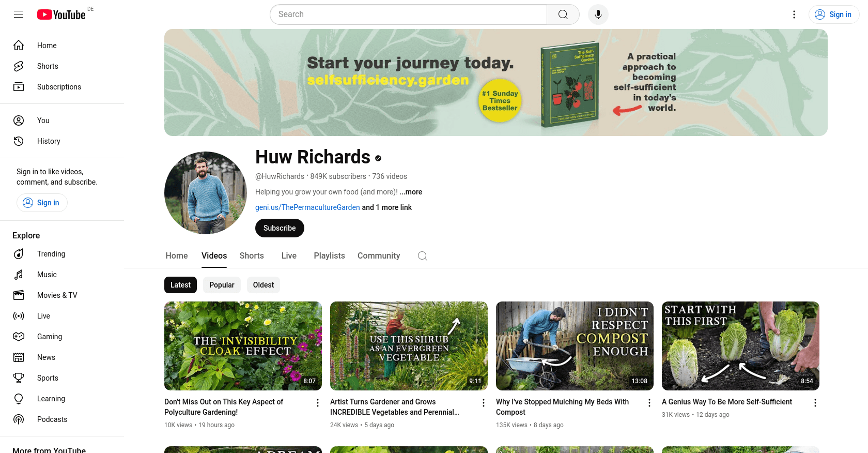The image size is (868, 453).
Task: Open the hamburger guide menu
Action: pyautogui.click(x=19, y=14)
